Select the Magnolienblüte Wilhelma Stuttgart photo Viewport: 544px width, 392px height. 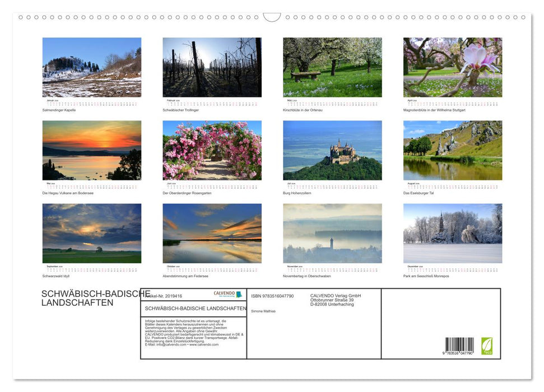[x=453, y=67]
